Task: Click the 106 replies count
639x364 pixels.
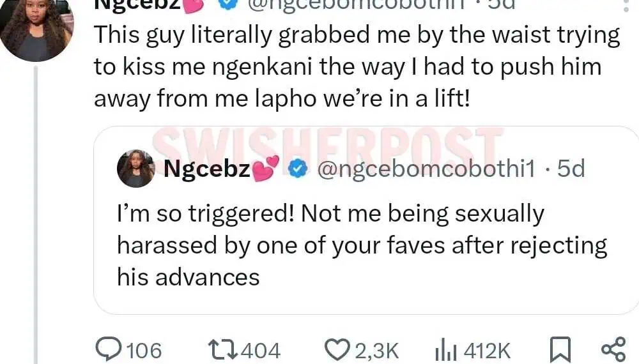Action: point(144,350)
